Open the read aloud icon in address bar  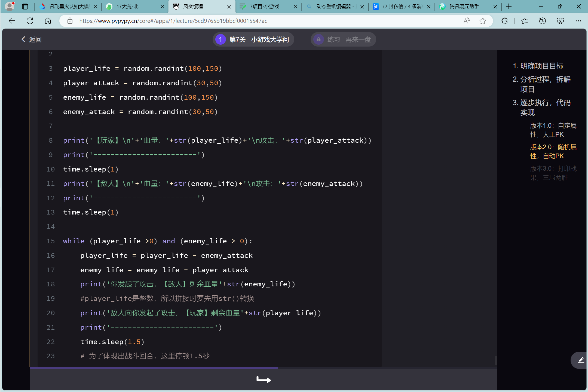467,21
